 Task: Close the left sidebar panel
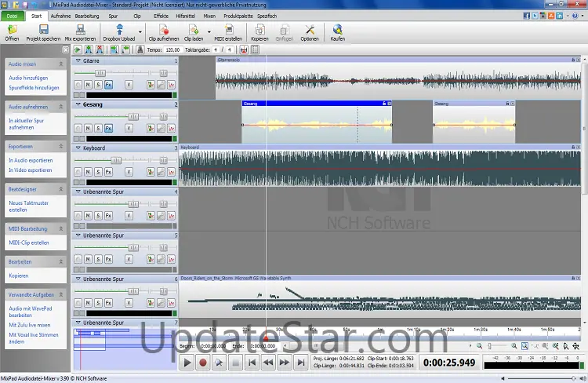(66, 49)
